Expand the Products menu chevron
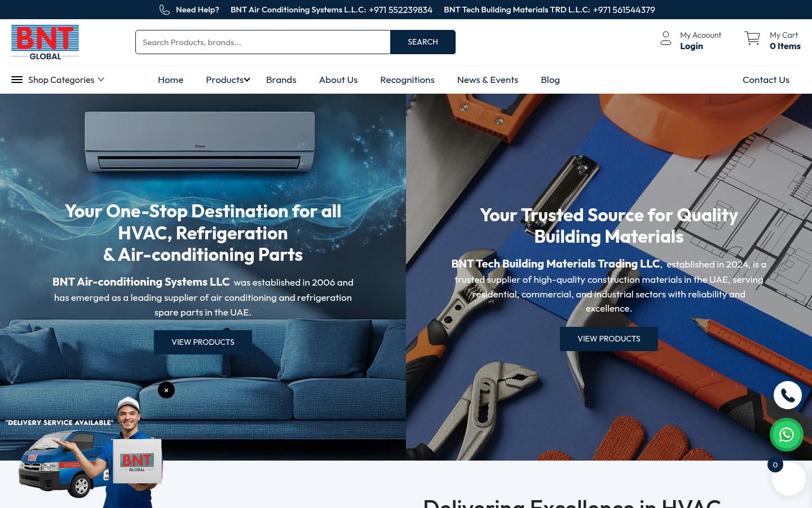 point(247,80)
